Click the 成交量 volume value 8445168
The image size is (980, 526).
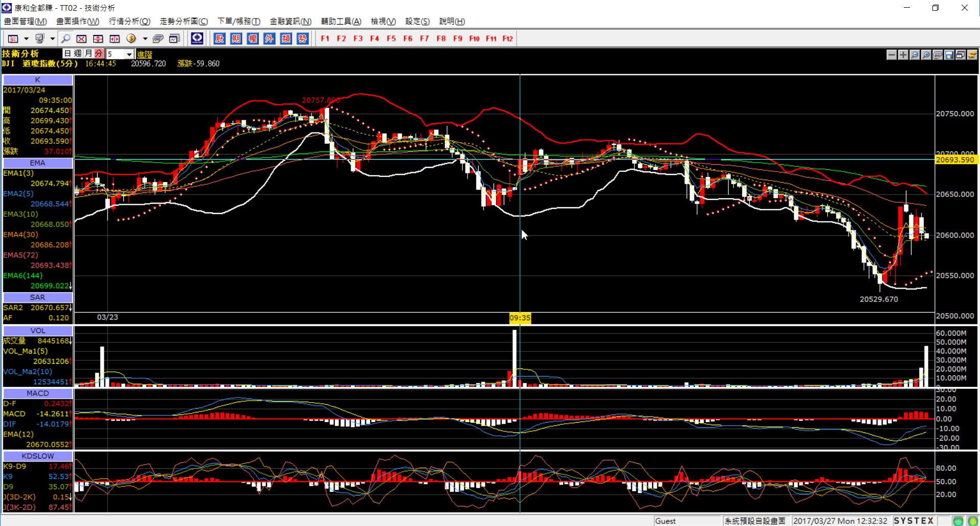(53, 341)
